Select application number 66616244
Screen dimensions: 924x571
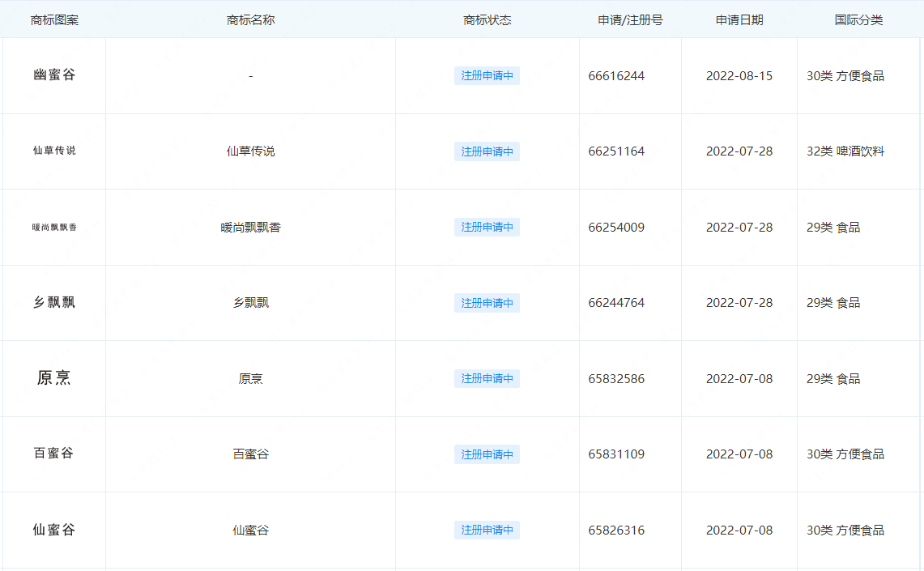click(616, 76)
